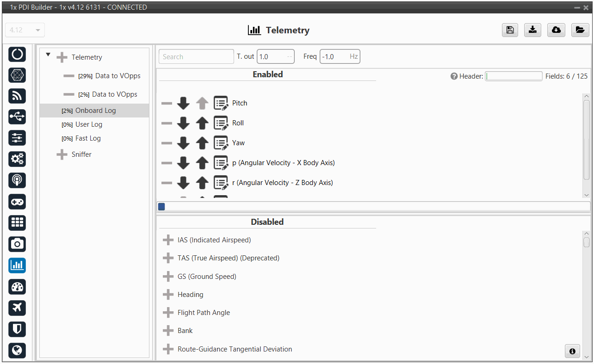
Task: Open the joystick gamepad sidebar section
Action: point(17,202)
